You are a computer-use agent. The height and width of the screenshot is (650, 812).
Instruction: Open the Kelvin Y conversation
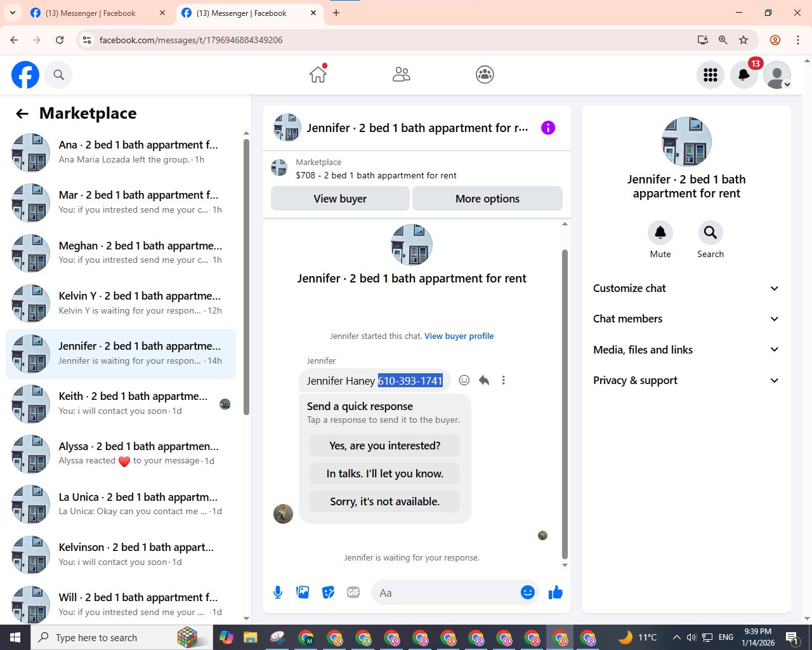(121, 303)
